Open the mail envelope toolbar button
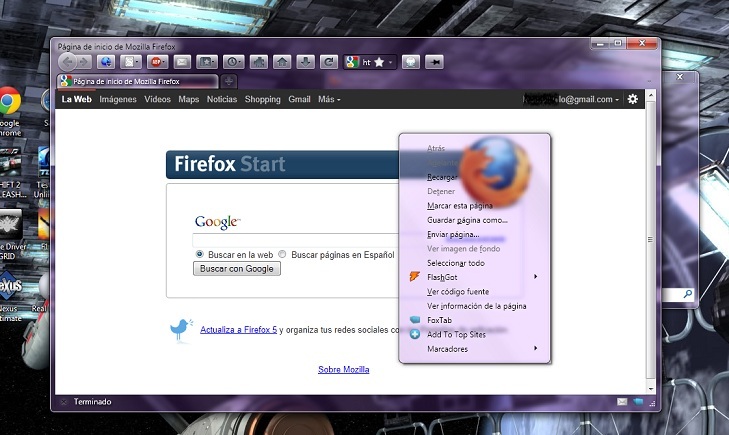This screenshot has height=435, width=729. [x=182, y=62]
